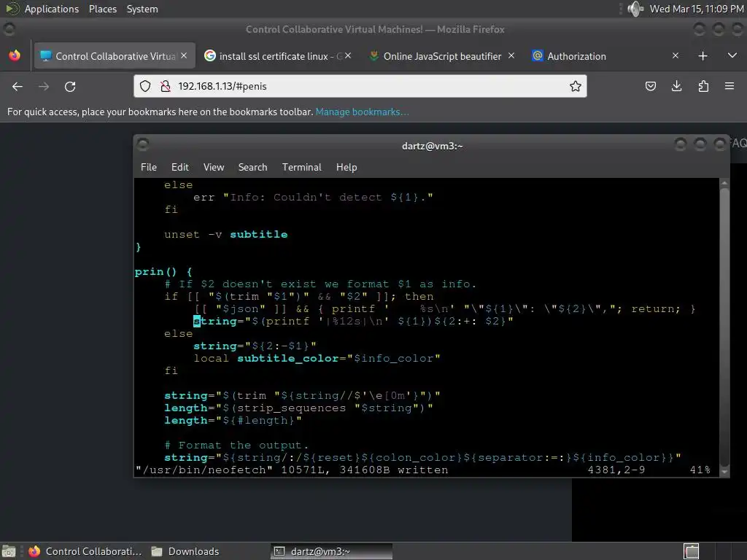The height and width of the screenshot is (560, 747).
Task: Close the Authorization tab
Action: (x=676, y=55)
